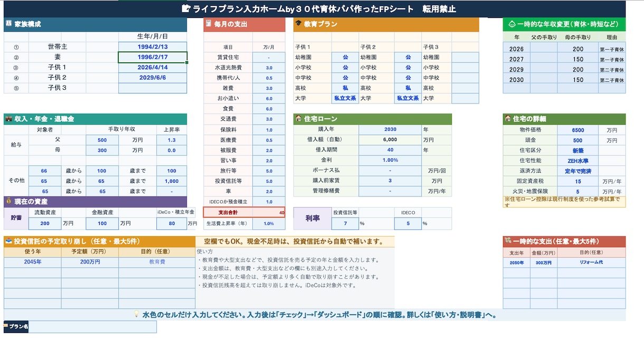
Task: Select 子供2 高校 cell showing 私
Action: click(408, 88)
